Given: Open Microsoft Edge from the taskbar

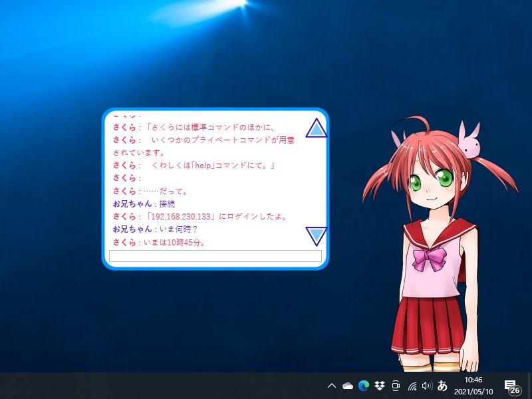Looking at the screenshot, I should point(363,386).
